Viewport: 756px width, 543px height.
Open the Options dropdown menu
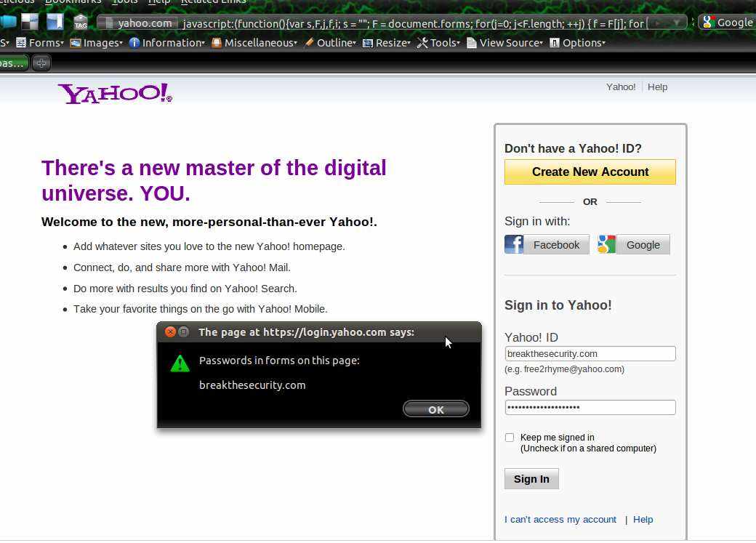point(578,43)
